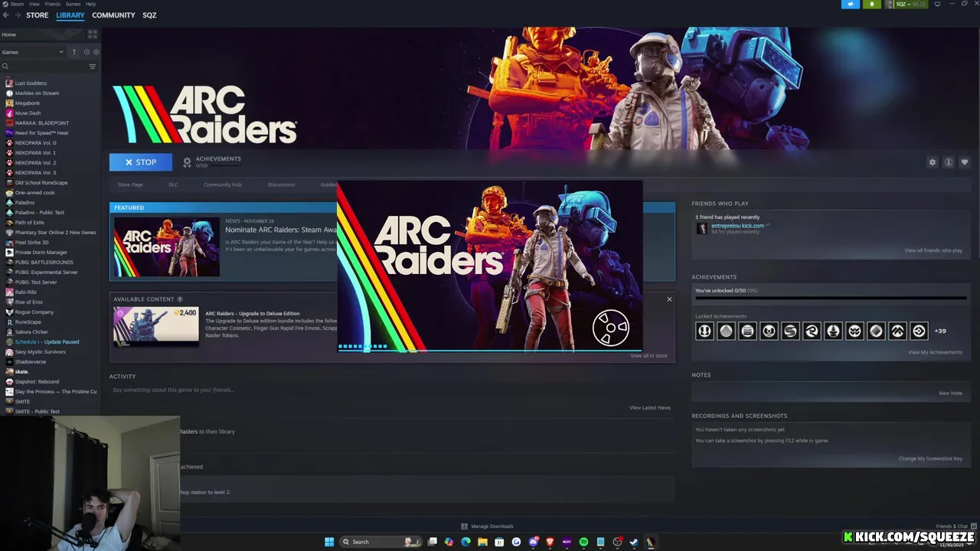The image size is (980, 551).
Task: Switch library to grid view icon
Action: point(93,34)
